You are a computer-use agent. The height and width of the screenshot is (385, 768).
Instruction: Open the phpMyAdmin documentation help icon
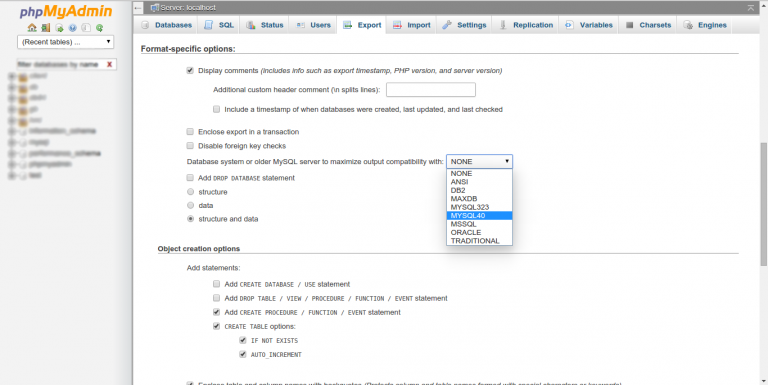tap(72, 28)
